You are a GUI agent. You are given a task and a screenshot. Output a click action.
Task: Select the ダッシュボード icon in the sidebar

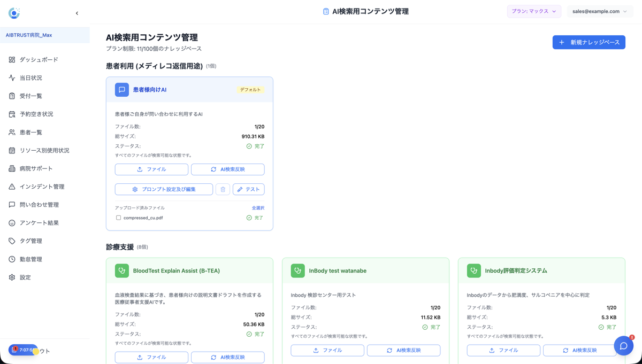tap(12, 59)
